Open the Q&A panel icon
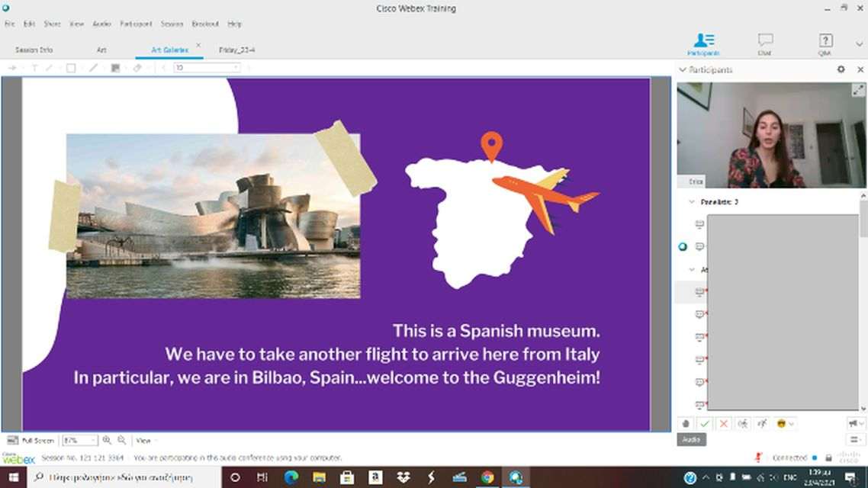This screenshot has height=488, width=868. pos(825,43)
